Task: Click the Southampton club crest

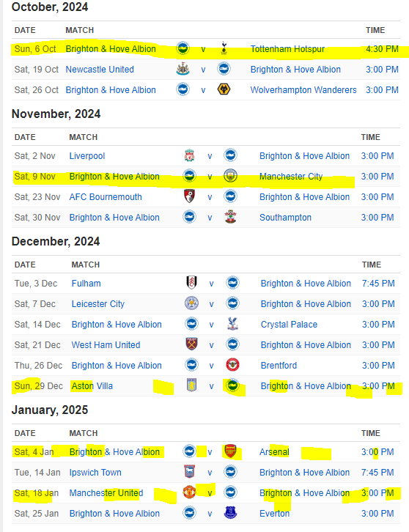Action: [x=230, y=216]
